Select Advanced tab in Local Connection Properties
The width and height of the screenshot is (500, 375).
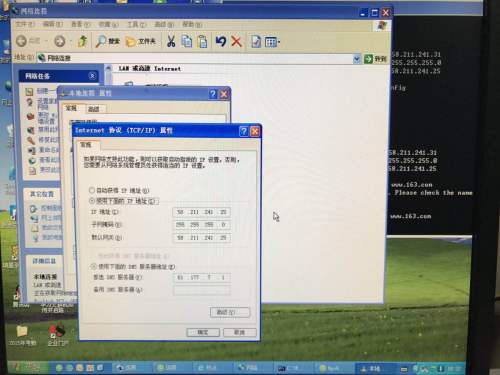coord(94,109)
